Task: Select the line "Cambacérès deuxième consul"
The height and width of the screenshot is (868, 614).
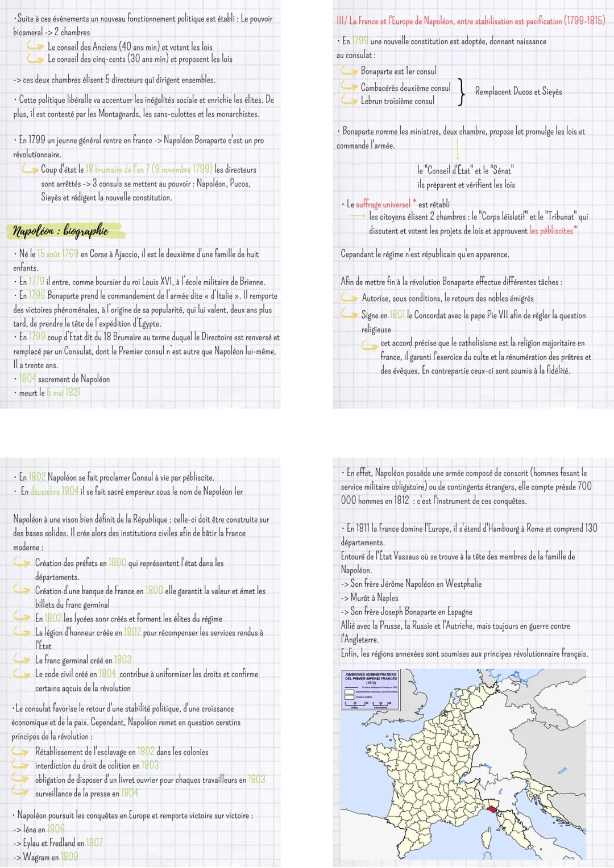Action: [405, 87]
